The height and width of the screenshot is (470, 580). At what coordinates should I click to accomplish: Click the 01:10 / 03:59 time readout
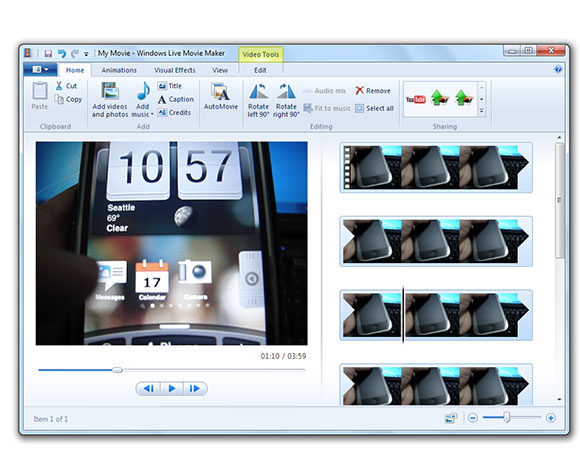283,356
